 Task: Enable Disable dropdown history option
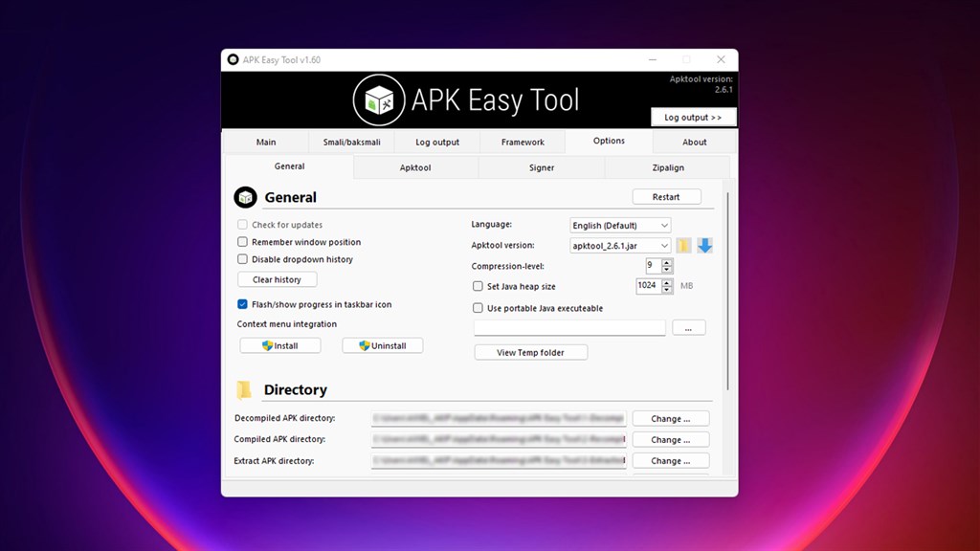[x=242, y=258]
